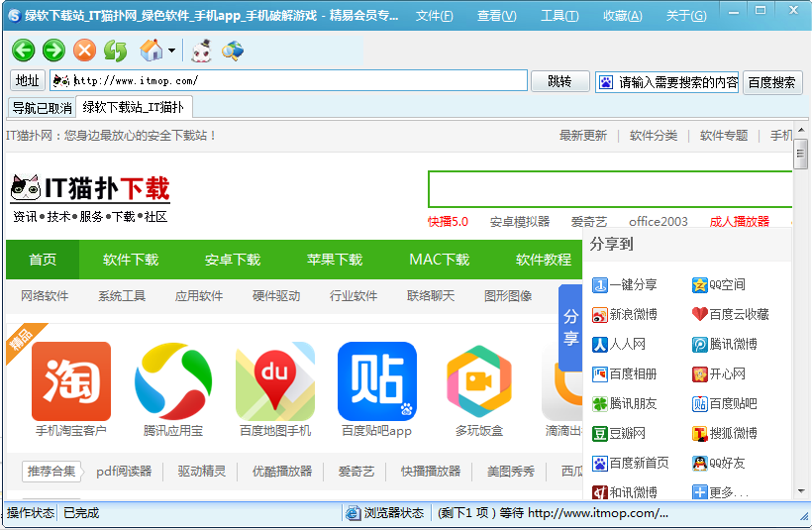
Task: Share via 一键分享 icon
Action: pyautogui.click(x=600, y=285)
